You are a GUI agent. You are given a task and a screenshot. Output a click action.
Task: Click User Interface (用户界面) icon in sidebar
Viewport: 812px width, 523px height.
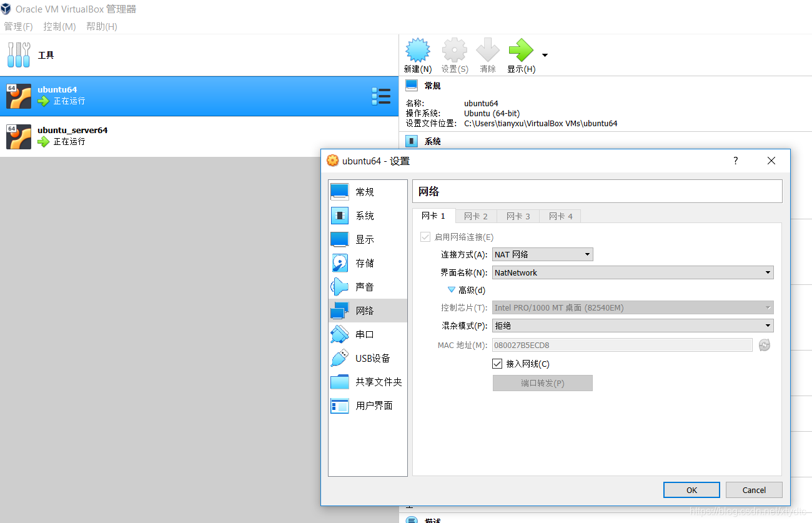tap(340, 406)
